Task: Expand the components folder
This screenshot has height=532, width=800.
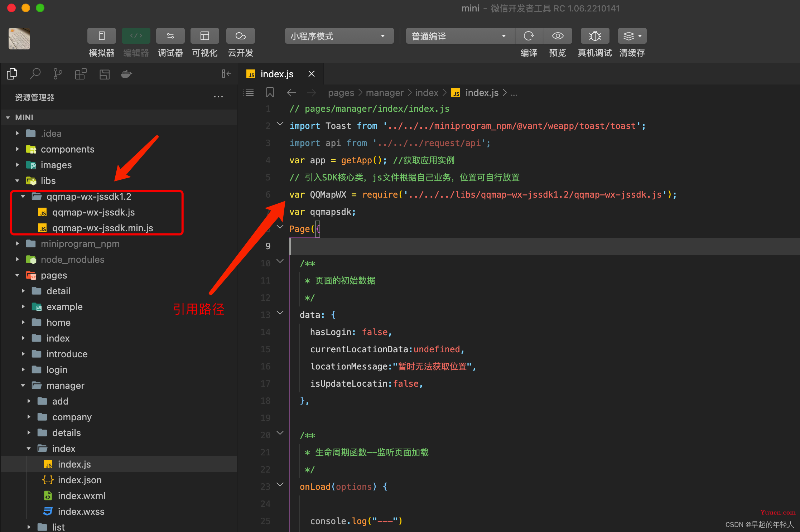Action: click(67, 149)
